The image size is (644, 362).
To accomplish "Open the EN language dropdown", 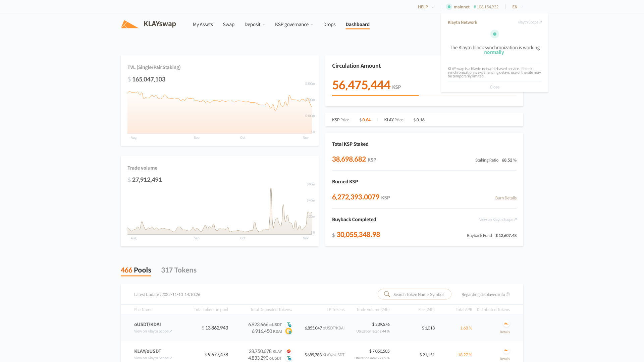I will [x=518, y=7].
